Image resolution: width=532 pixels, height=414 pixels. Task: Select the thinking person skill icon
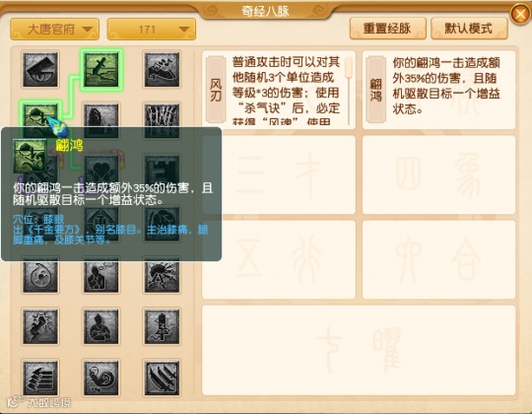tap(101, 277)
